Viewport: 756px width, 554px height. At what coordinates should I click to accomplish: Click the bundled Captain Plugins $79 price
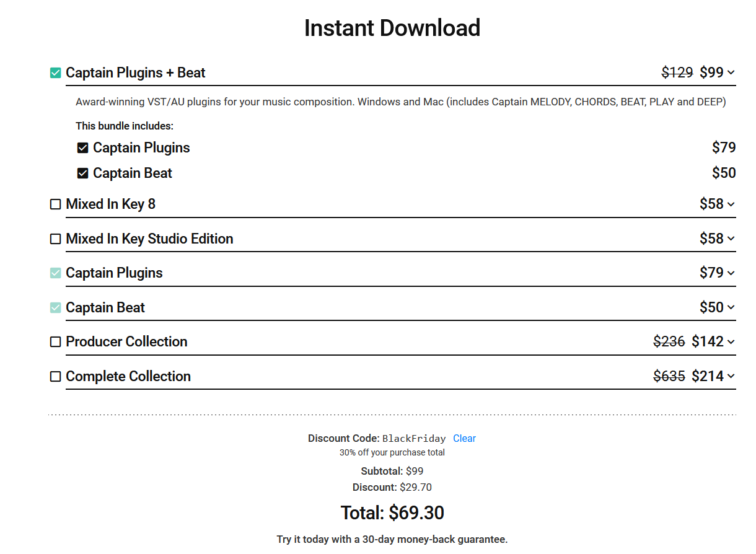tap(724, 148)
